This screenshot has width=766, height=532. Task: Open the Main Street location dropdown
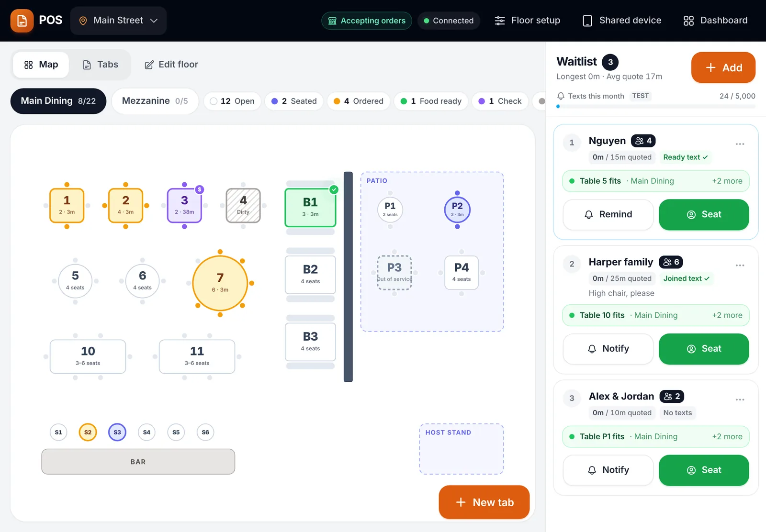118,21
